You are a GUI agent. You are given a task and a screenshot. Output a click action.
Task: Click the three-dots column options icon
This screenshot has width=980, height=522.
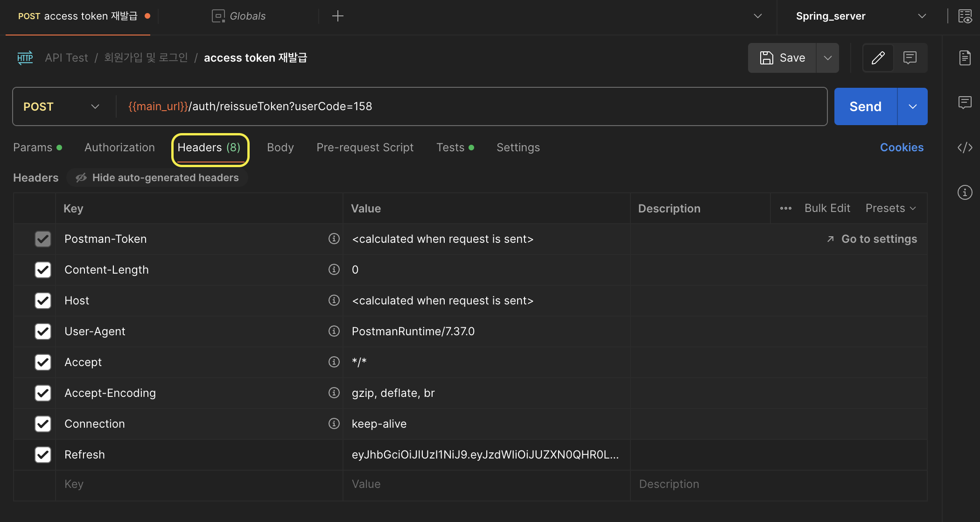click(x=785, y=208)
